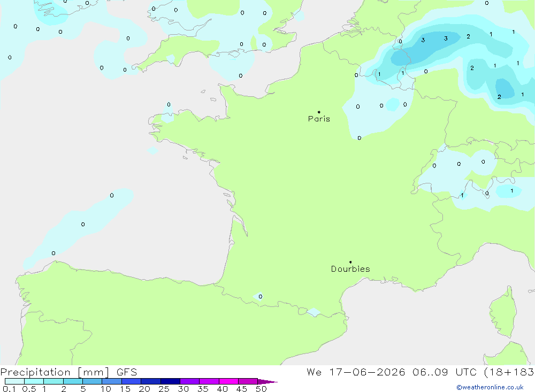This screenshot has width=535, height=392.
Task: Click the island of Corsica on the map
Action: 503,313
